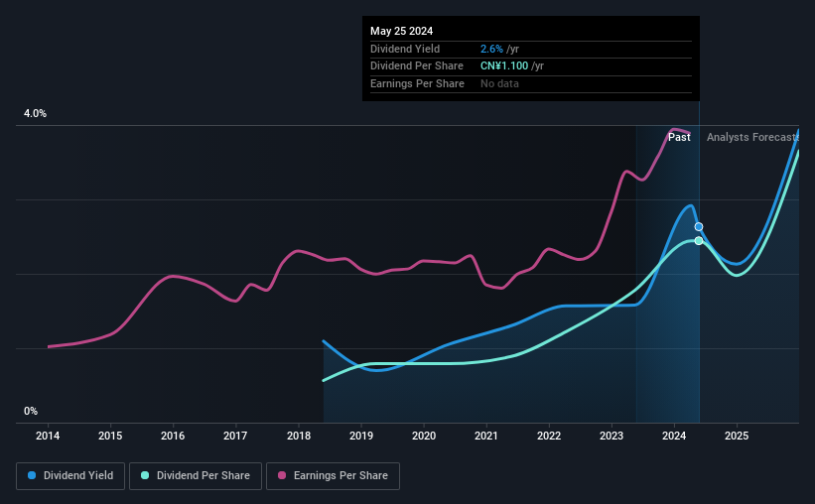Toggle the Dividend Per Share legend button

(x=196, y=476)
